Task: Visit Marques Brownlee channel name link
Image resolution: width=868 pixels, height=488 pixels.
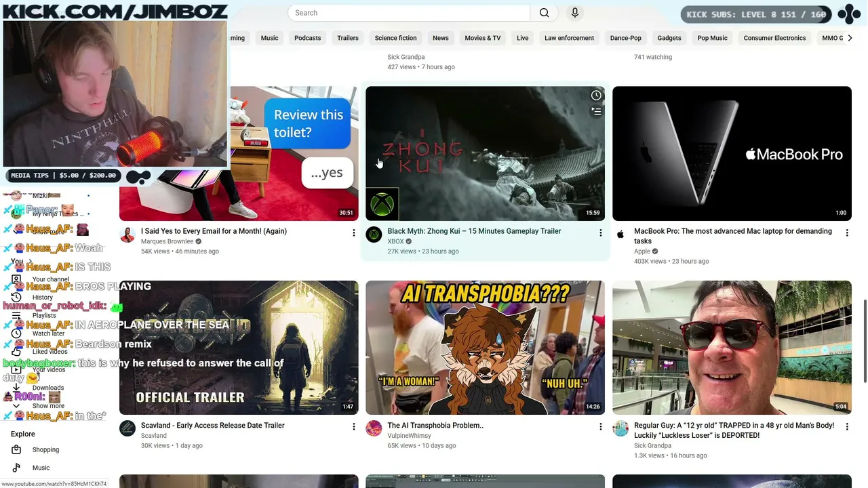Action: point(167,241)
